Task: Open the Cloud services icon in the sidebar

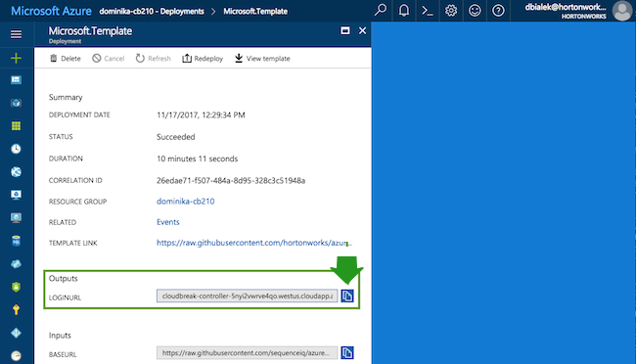Action: (16, 264)
